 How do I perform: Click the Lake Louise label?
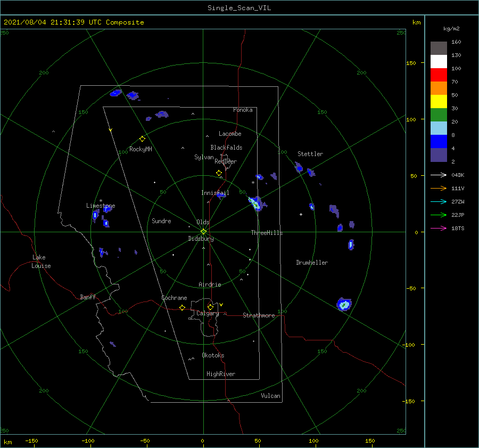(x=41, y=262)
